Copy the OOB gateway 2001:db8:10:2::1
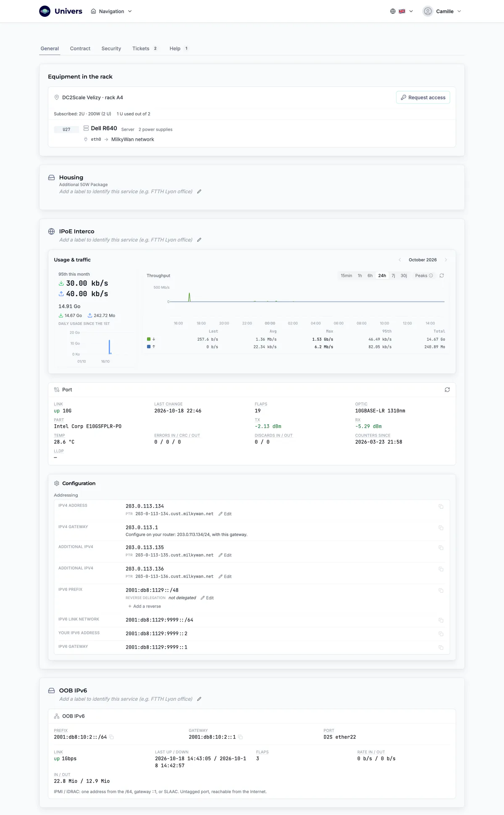504x815 pixels. (241, 737)
